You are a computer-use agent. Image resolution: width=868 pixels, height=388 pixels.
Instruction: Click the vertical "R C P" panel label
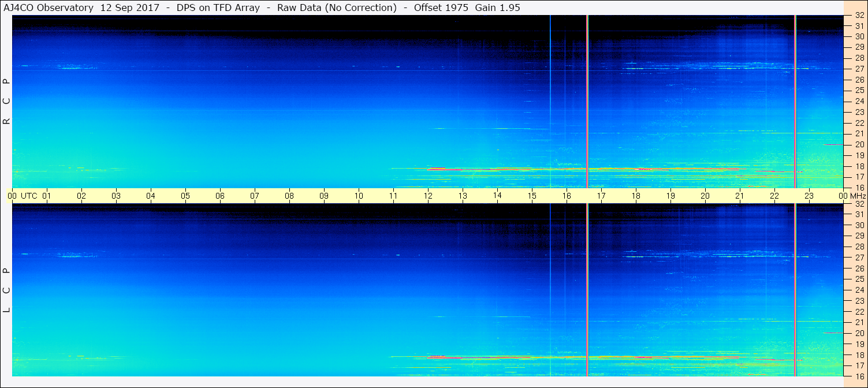[7, 101]
